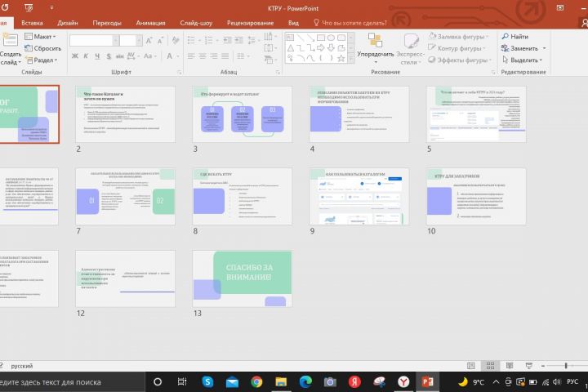Open Заливка фигуры fill dropdown
This screenshot has height=392, width=588.
(x=458, y=37)
